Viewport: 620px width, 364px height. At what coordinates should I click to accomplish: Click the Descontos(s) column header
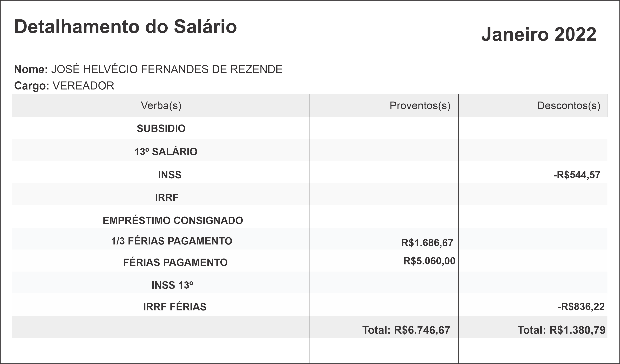tap(568, 105)
